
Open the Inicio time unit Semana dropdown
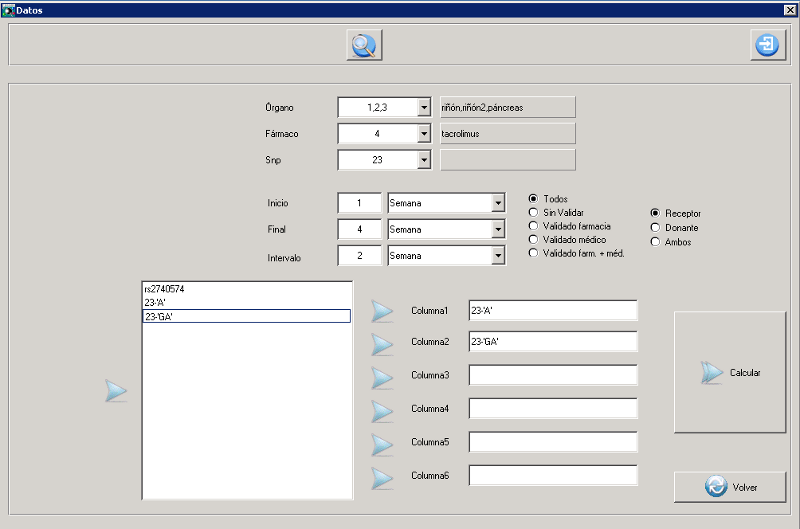(x=498, y=203)
